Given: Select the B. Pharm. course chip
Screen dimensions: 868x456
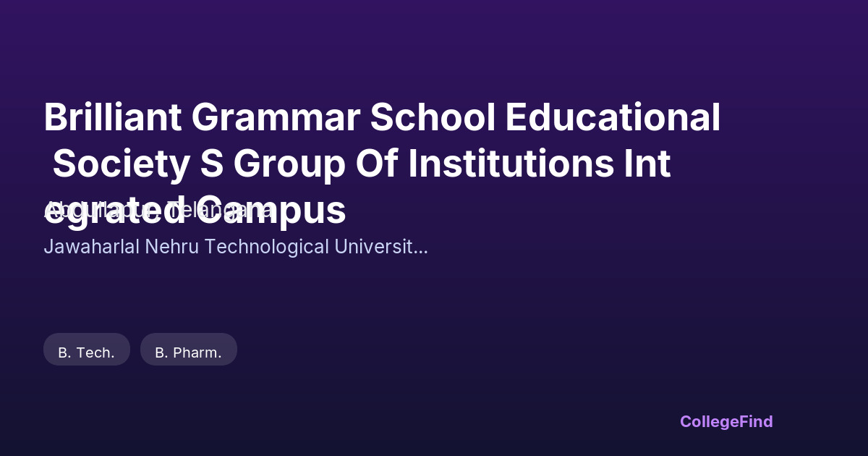Looking at the screenshot, I should point(189,352).
